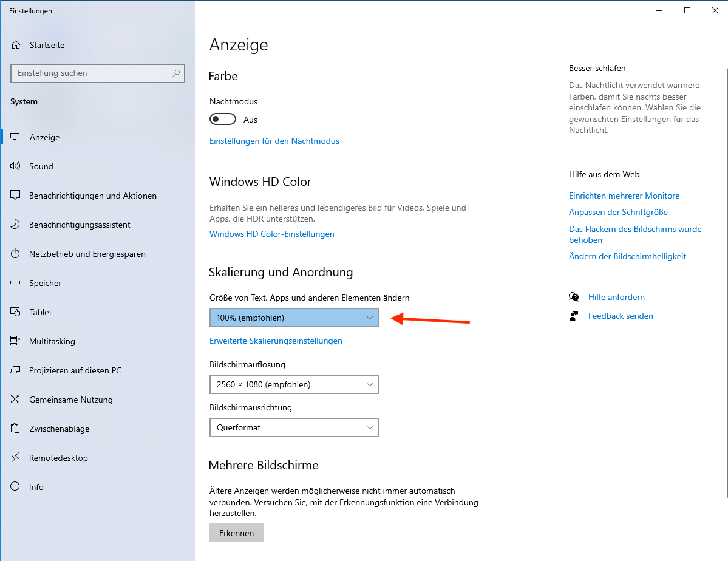Image resolution: width=728 pixels, height=561 pixels.
Task: Click the Einstellung suchen search field
Action: pyautogui.click(x=91, y=73)
